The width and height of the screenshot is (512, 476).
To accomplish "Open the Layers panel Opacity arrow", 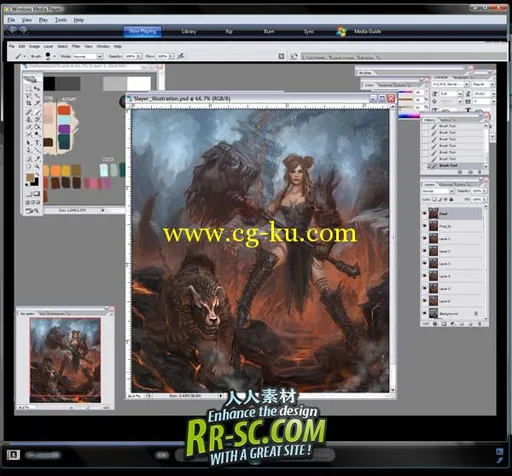I will click(x=484, y=191).
